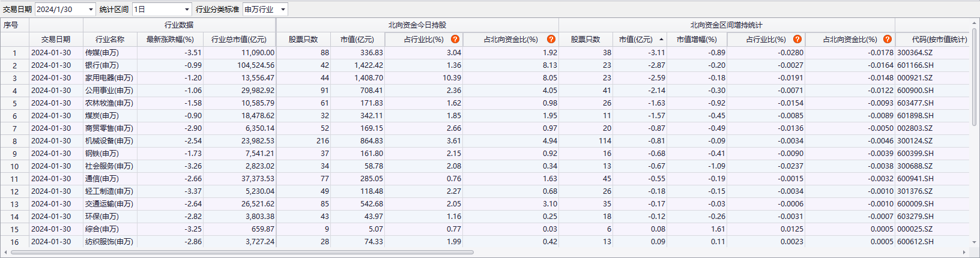Click help icon beside 今日持股 占北向资金比(%)

tap(551, 39)
